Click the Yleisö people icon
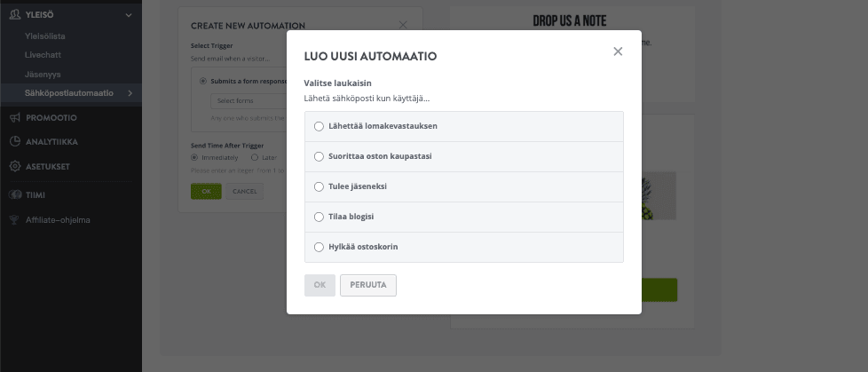Screen dimensions: 868x372 pyautogui.click(x=15, y=14)
